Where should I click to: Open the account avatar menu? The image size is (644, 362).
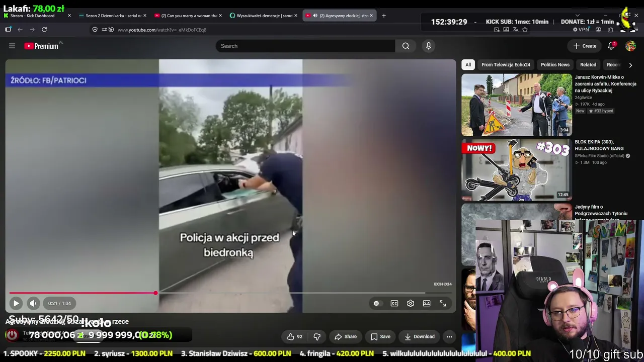[630, 46]
